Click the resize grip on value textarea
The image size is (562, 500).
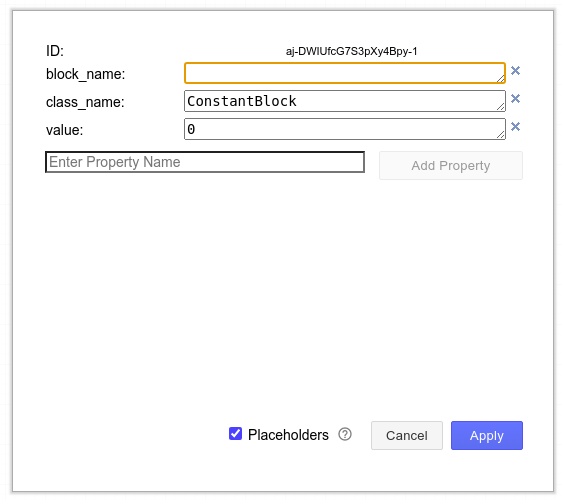tap(501, 134)
